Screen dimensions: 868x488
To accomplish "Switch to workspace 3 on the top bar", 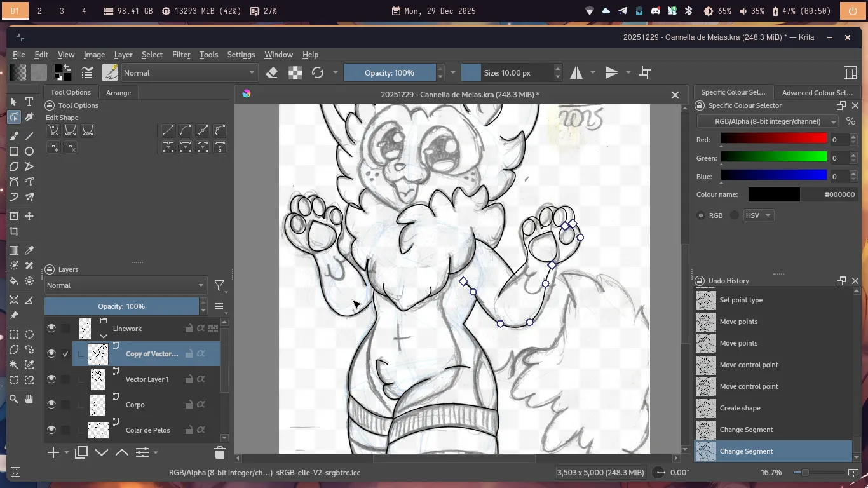I will click(62, 11).
